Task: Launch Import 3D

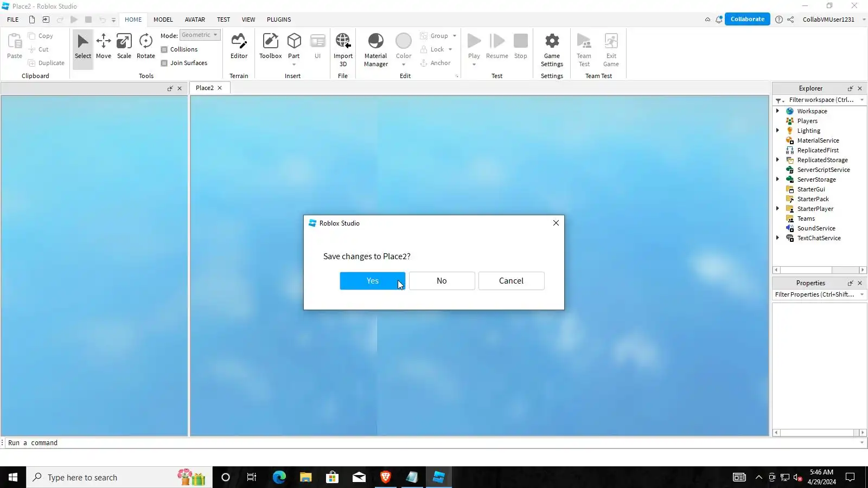Action: 343,50
